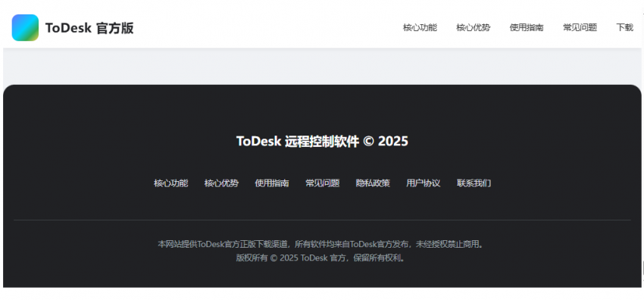The image size is (644, 300).
Task: Click the footer link 核心优势
Action: pos(221,183)
